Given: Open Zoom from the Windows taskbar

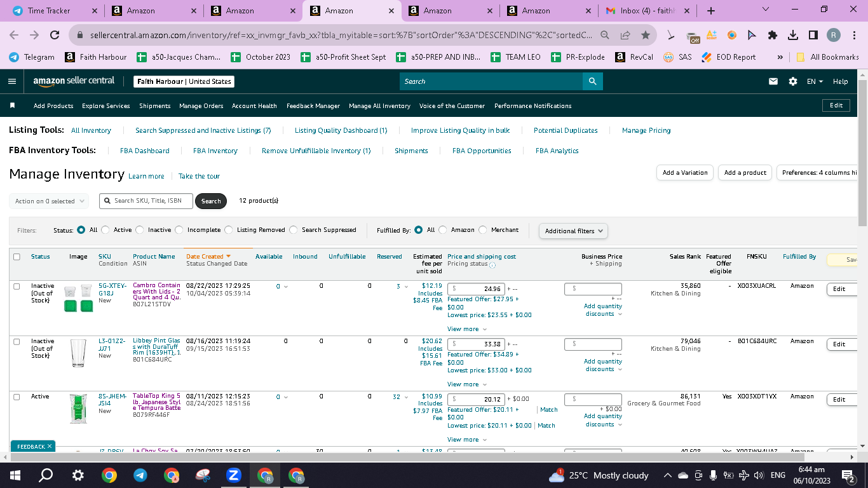Looking at the screenshot, I should click(233, 475).
